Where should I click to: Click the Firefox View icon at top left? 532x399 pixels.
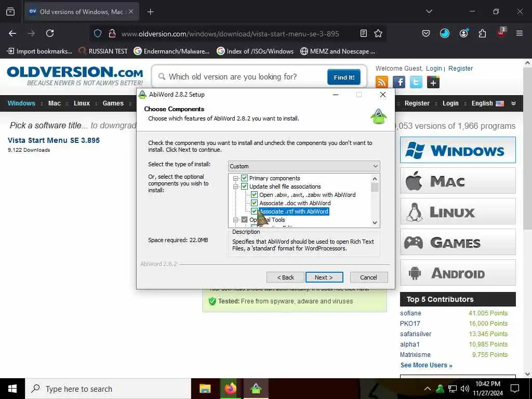[10, 12]
